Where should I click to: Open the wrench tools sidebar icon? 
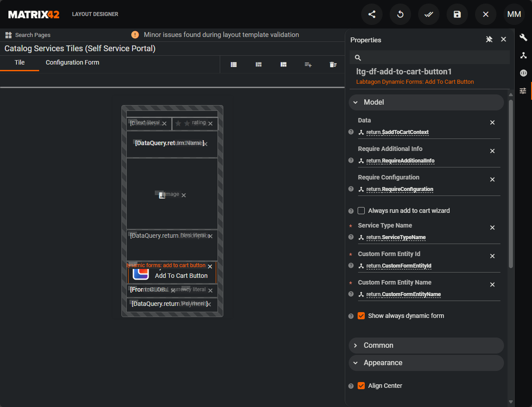click(524, 38)
